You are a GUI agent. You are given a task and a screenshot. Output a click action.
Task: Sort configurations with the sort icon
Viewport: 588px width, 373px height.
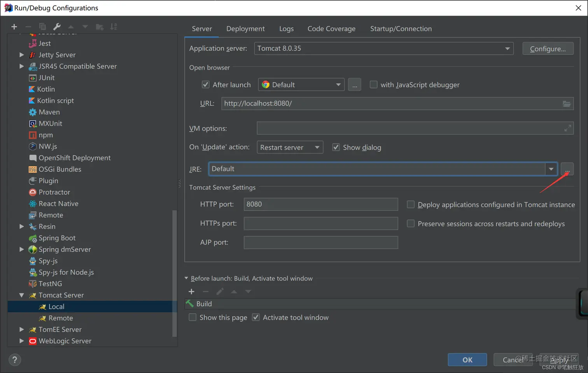tap(114, 27)
